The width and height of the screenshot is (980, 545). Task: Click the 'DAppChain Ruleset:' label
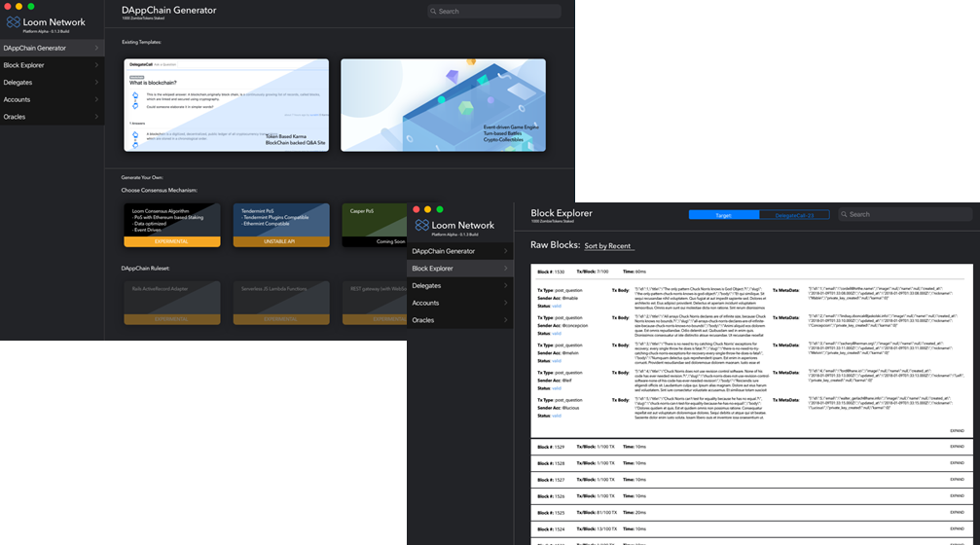[145, 269]
